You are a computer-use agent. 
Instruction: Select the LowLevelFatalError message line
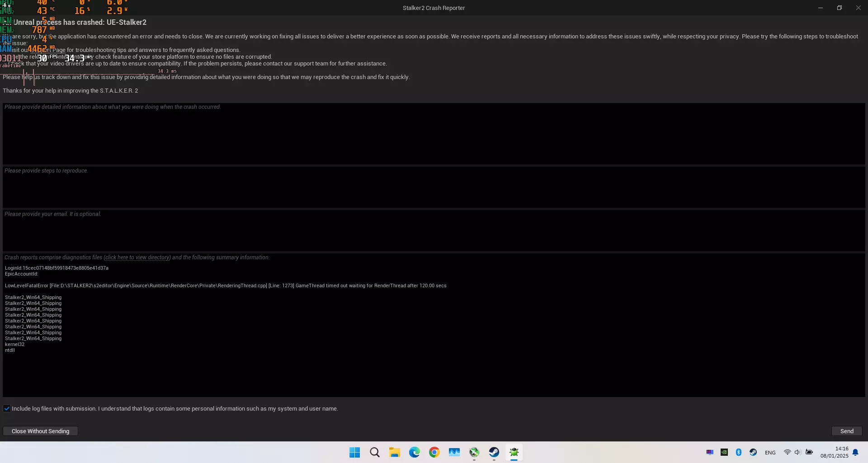click(226, 285)
